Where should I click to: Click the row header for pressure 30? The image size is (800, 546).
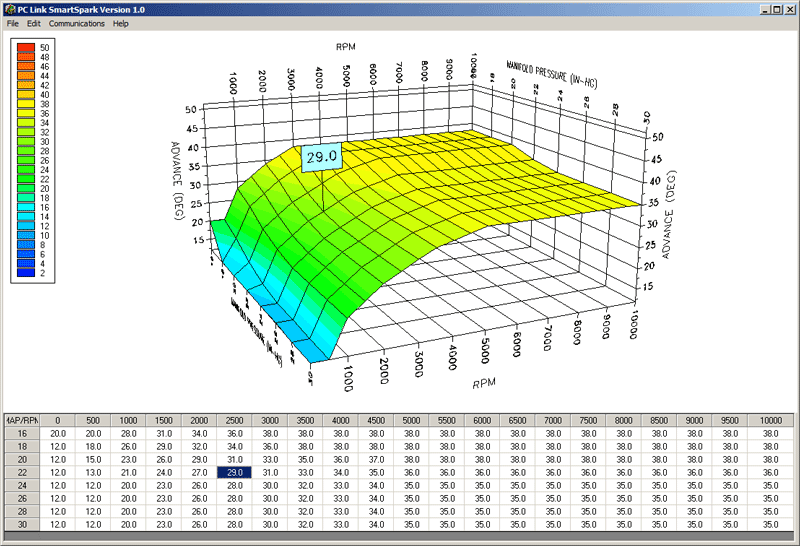pyautogui.click(x=21, y=524)
